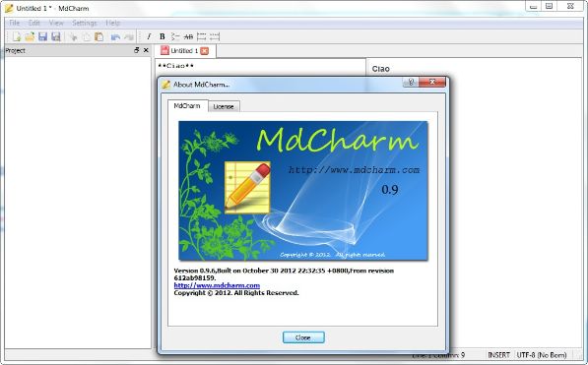The height and width of the screenshot is (365, 588).
Task: Close the Untitled 1 document tab
Action: click(x=205, y=51)
